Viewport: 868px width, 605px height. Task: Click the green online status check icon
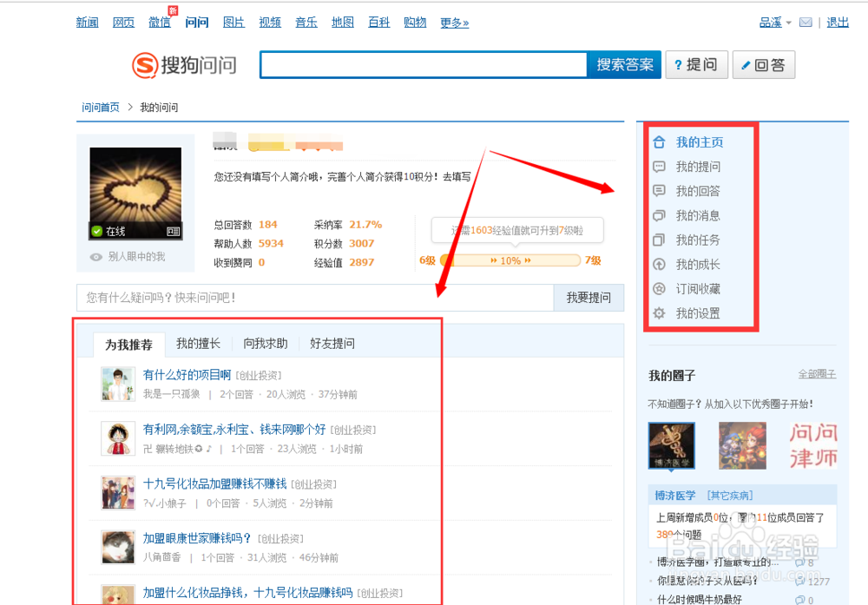point(97,231)
